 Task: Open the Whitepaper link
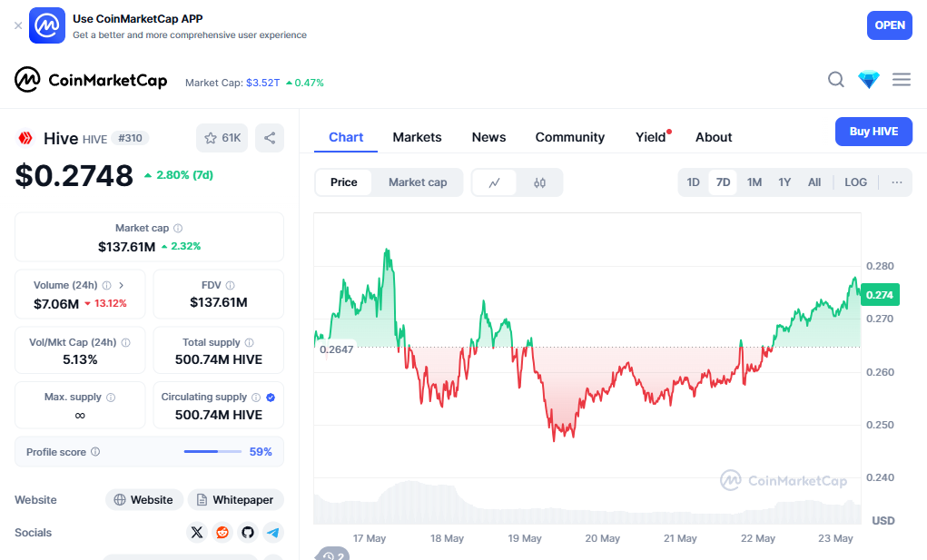236,500
